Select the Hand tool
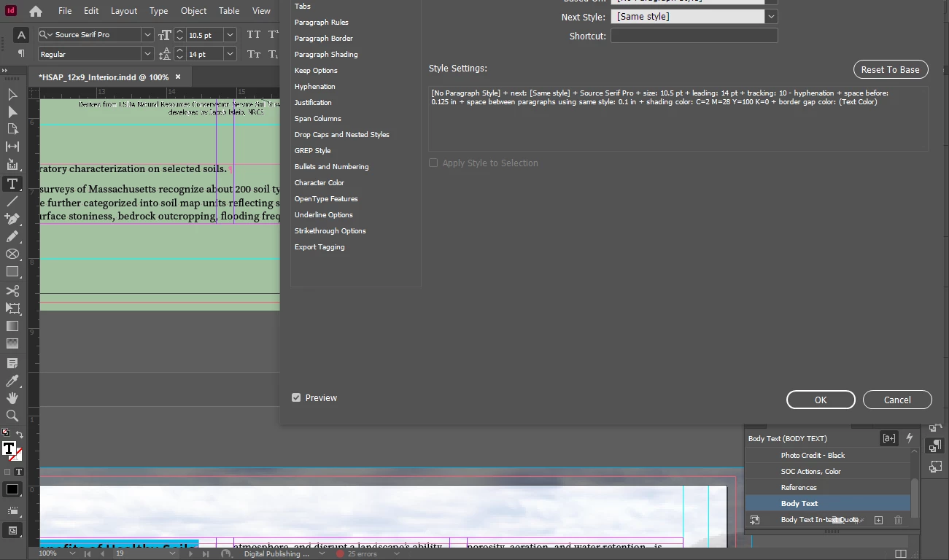Image resolution: width=949 pixels, height=560 pixels. click(x=12, y=398)
